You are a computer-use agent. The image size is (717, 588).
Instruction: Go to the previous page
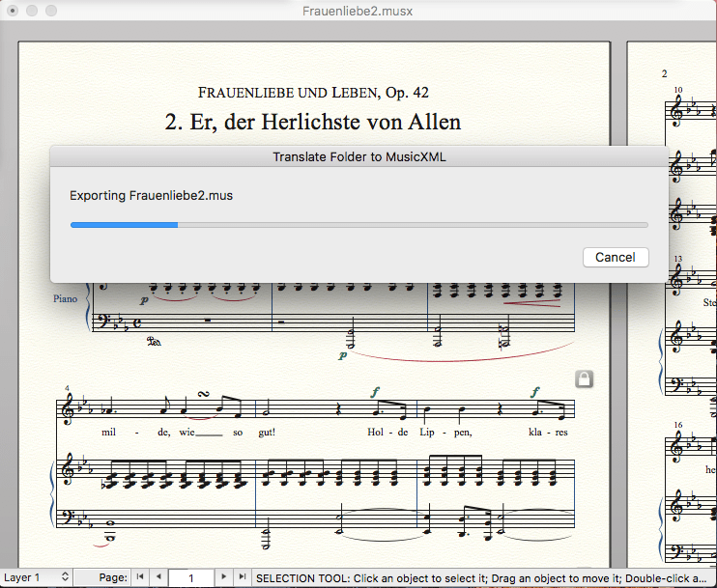pyautogui.click(x=158, y=577)
